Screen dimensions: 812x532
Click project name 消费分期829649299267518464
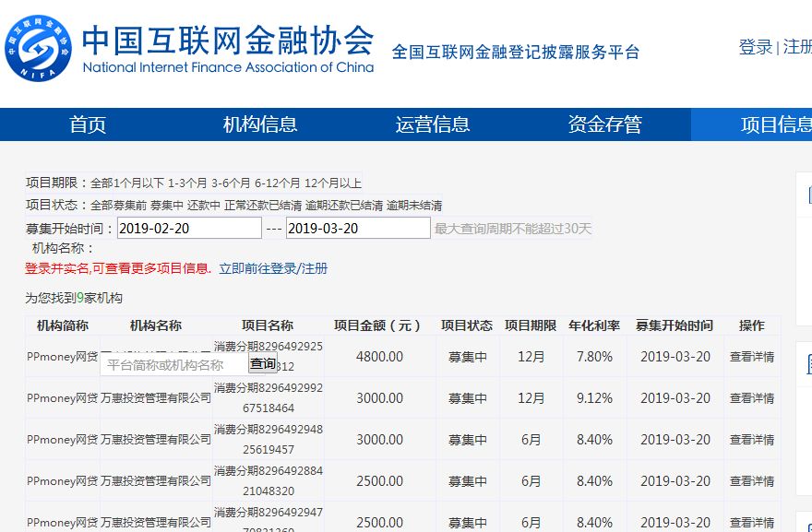[269, 398]
